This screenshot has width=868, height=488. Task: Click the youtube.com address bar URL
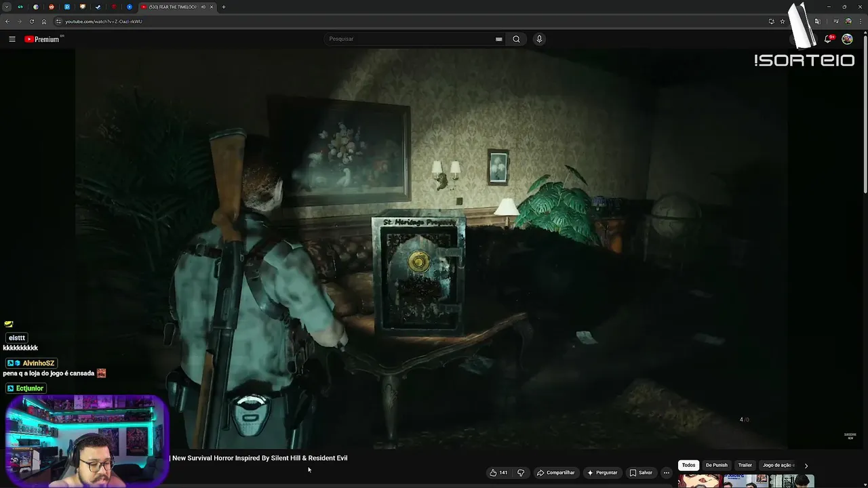tap(104, 21)
